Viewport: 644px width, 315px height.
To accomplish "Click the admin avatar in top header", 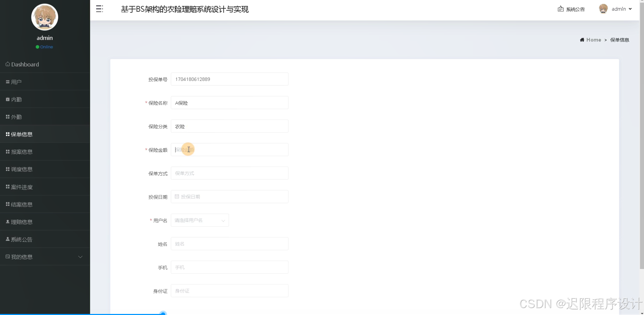I will tap(603, 9).
